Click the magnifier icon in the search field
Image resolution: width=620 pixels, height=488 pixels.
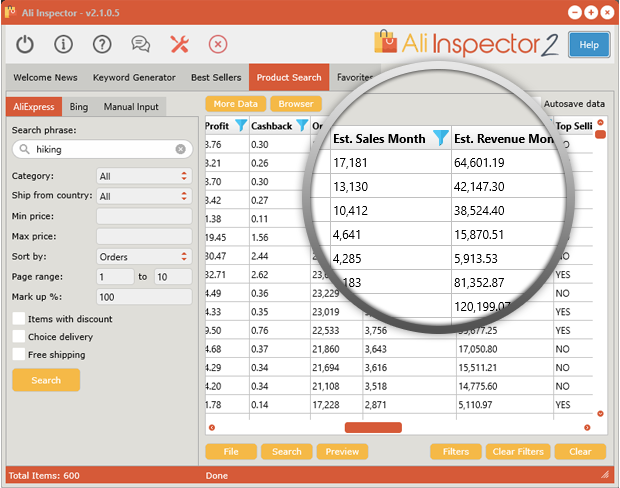tap(25, 149)
